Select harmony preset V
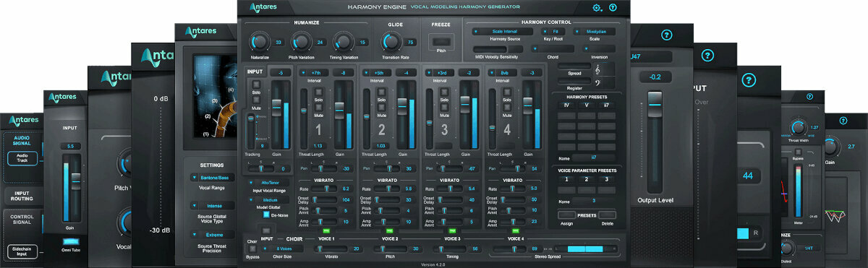The height and width of the screenshot is (268, 868). 586,105
